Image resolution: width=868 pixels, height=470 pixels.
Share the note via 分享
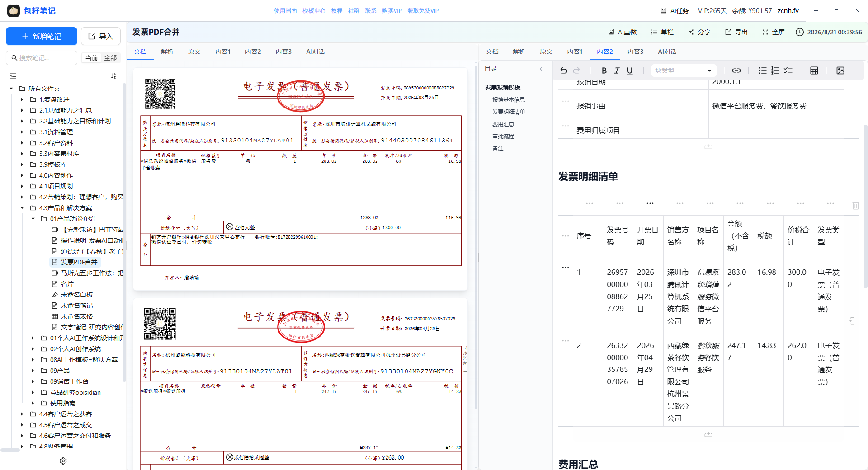[x=699, y=32]
